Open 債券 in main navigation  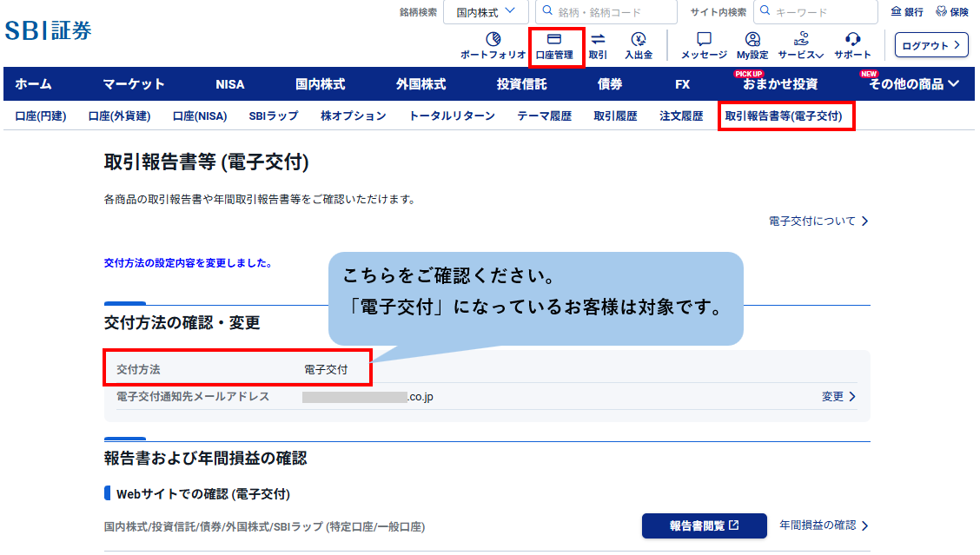610,83
